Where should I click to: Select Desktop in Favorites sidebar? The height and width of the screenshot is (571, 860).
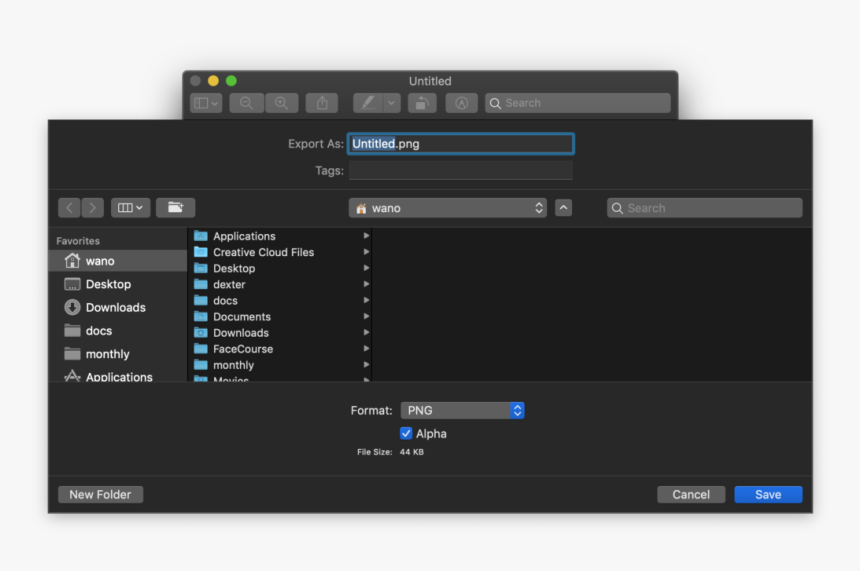click(x=108, y=284)
